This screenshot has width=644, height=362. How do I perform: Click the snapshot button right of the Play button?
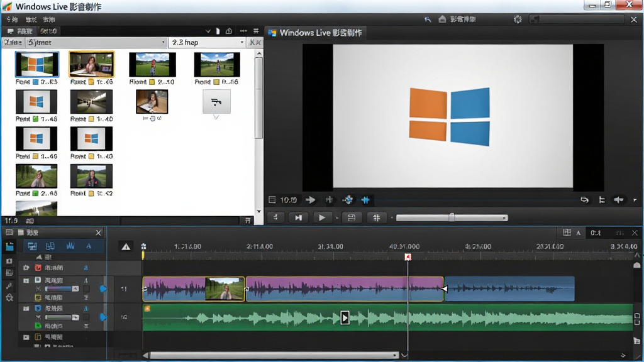[x=352, y=217]
